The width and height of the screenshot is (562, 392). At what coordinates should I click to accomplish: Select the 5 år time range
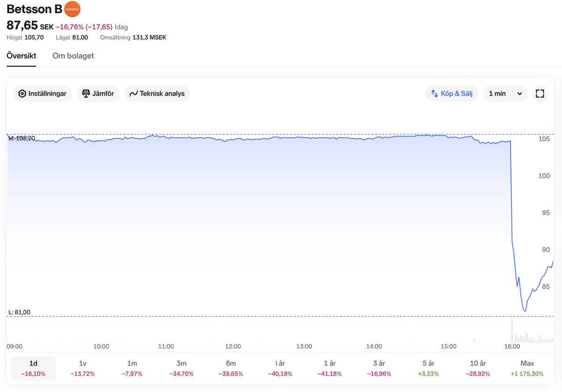click(x=429, y=368)
